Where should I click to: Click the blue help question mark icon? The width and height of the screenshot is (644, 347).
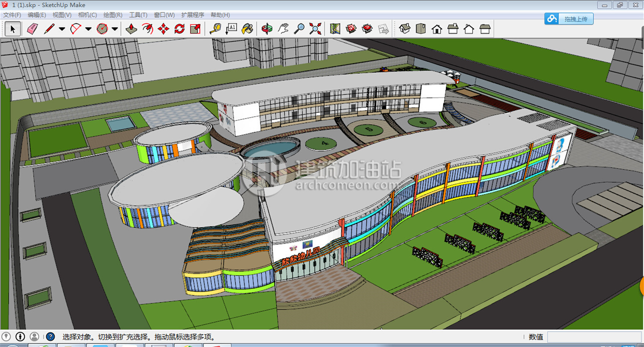click(50, 337)
